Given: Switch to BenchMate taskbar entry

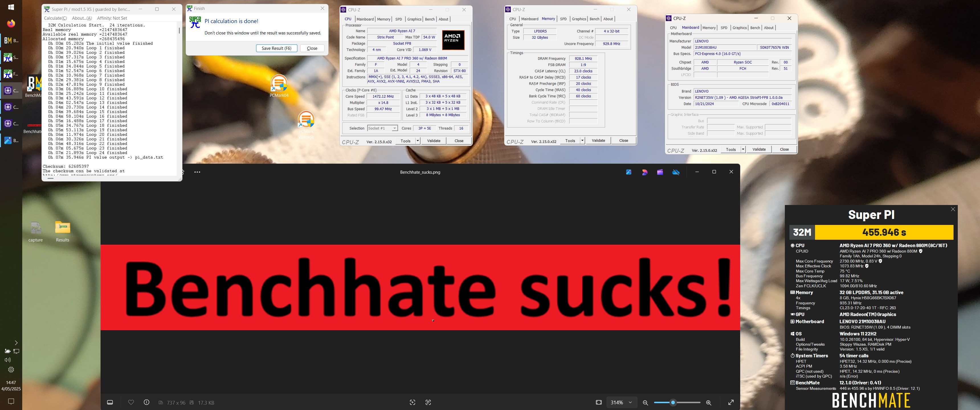Looking at the screenshot, I should (x=11, y=40).
